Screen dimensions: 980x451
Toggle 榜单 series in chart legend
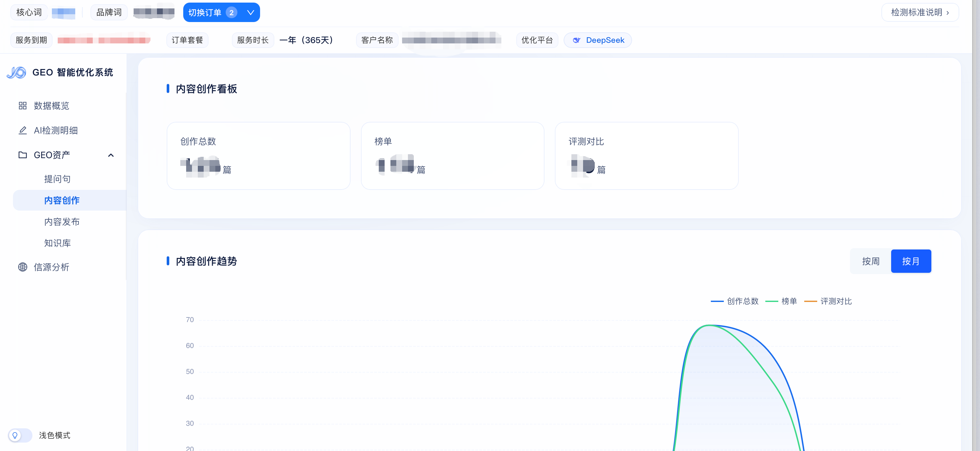(781, 301)
